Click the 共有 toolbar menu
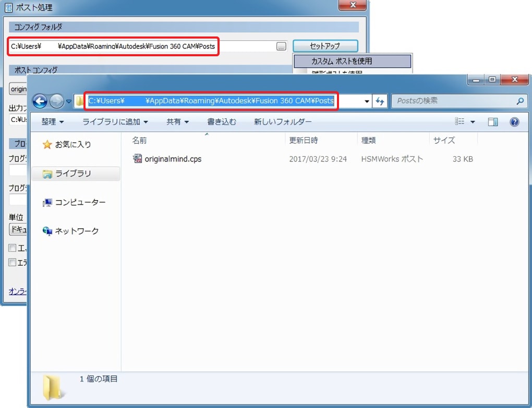This screenshot has height=408, width=532. 177,122
